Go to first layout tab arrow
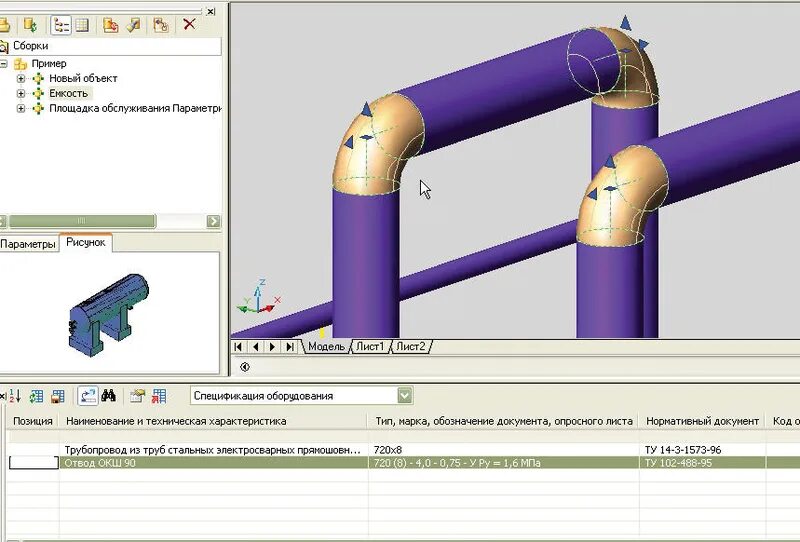 point(238,347)
